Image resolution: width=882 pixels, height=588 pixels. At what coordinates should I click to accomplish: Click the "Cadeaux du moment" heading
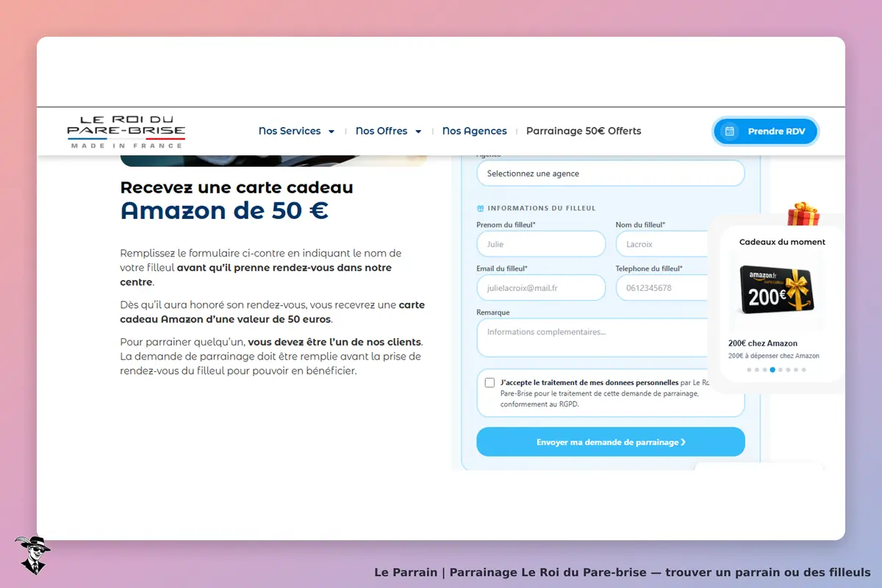coord(782,242)
